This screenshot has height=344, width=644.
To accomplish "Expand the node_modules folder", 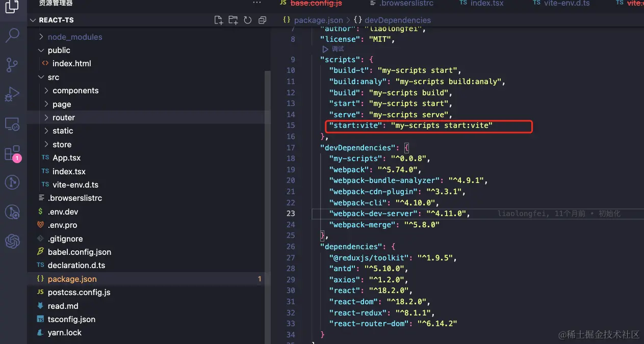I will pyautogui.click(x=42, y=37).
